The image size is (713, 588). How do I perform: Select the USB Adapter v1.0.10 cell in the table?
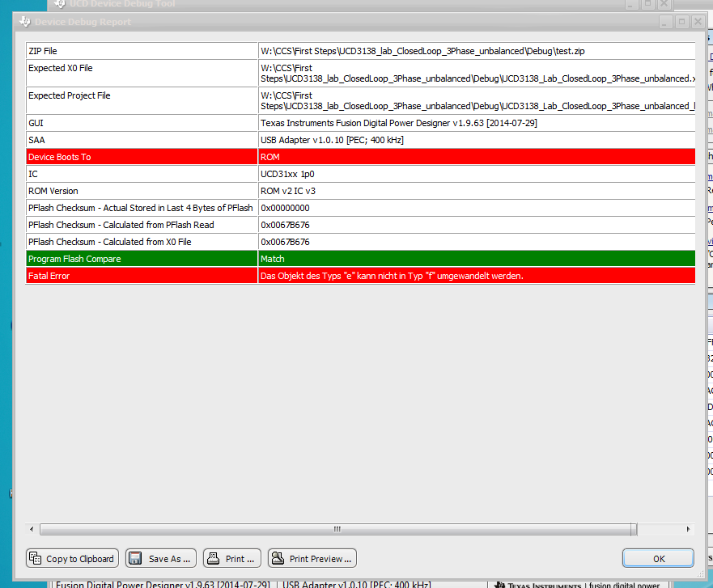pos(477,140)
